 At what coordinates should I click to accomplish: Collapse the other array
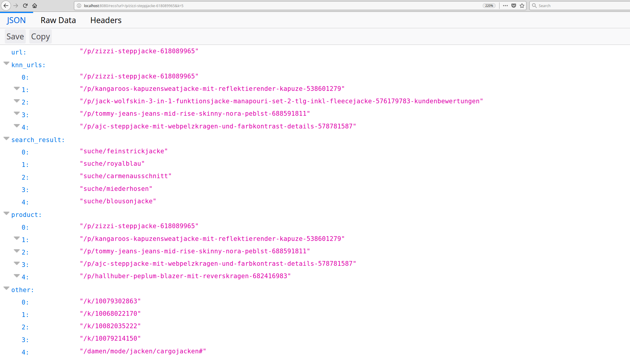7,288
